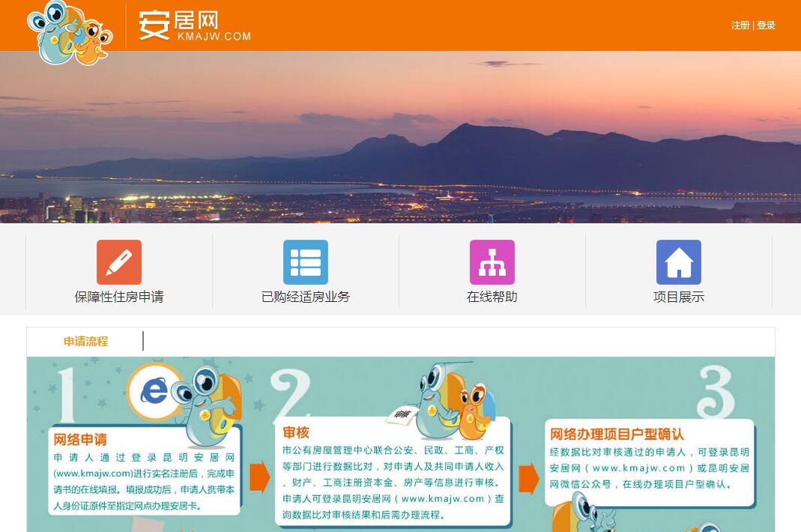
Task: Click the cartoon mascot logo in header
Action: pyautogui.click(x=70, y=32)
